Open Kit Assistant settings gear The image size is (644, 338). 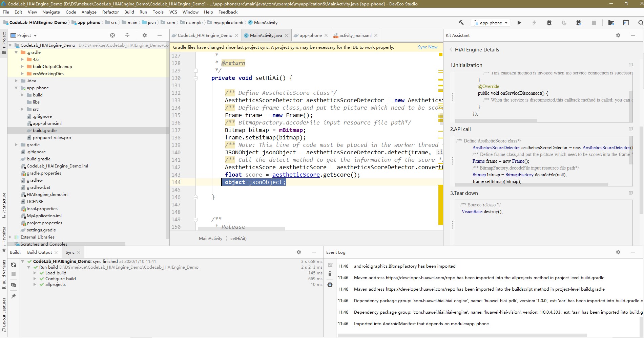tap(618, 35)
